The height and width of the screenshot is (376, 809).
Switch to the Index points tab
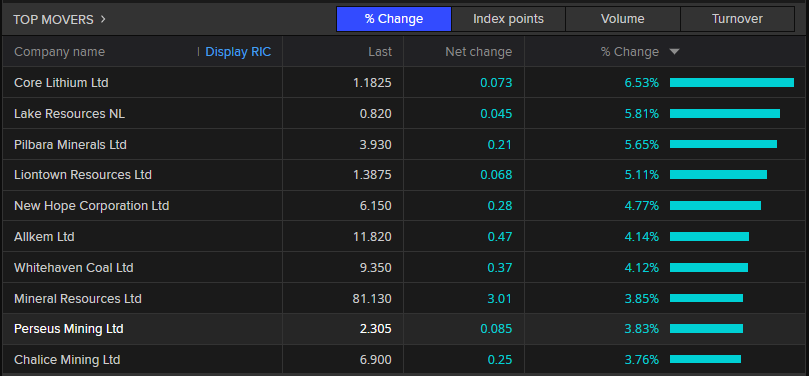(508, 19)
